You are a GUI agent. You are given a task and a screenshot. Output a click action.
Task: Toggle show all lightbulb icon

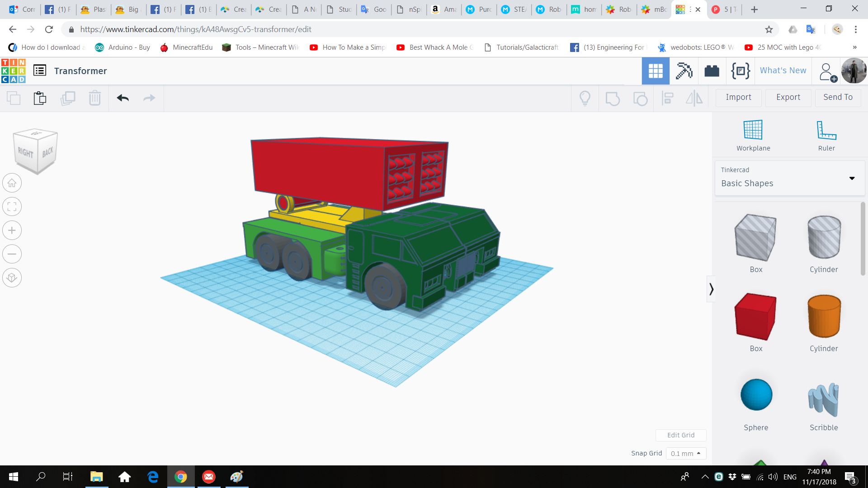pyautogui.click(x=585, y=98)
